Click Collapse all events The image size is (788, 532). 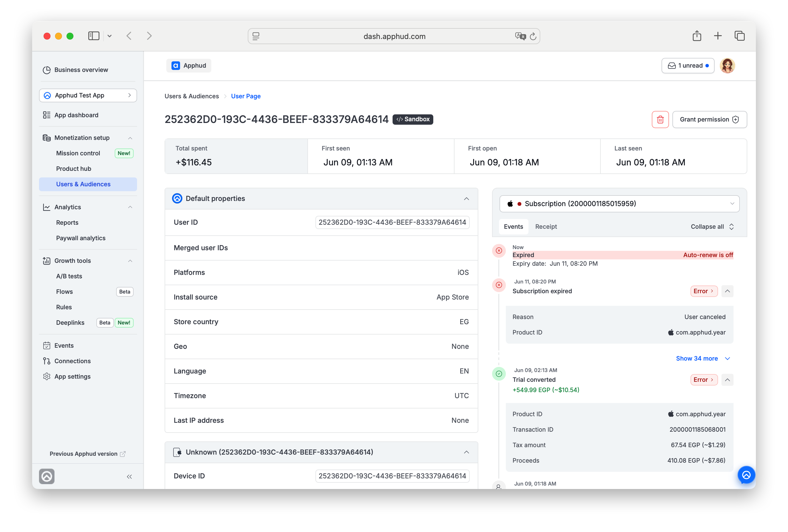tap(712, 227)
